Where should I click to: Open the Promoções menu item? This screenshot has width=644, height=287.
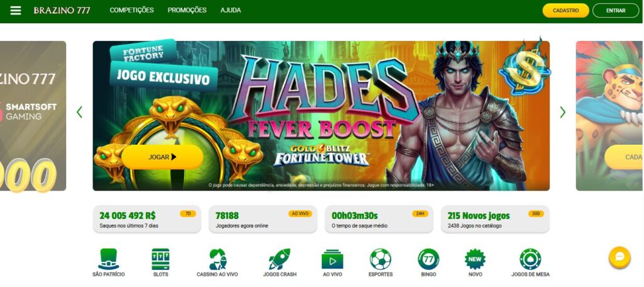pyautogui.click(x=187, y=10)
